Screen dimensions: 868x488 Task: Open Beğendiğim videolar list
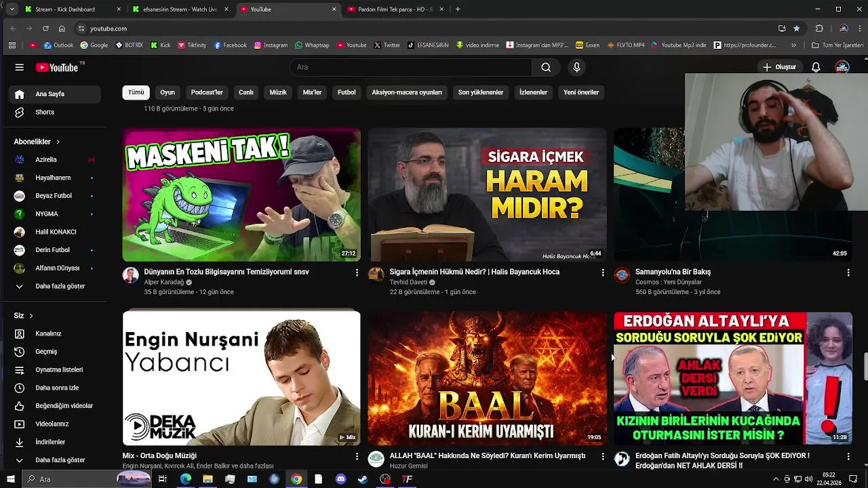tap(56, 406)
